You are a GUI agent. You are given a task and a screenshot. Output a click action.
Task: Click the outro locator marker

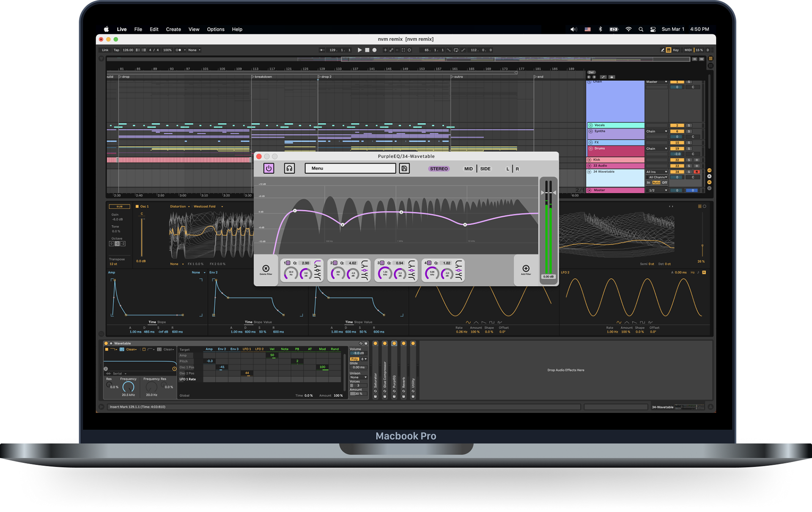tap(452, 77)
